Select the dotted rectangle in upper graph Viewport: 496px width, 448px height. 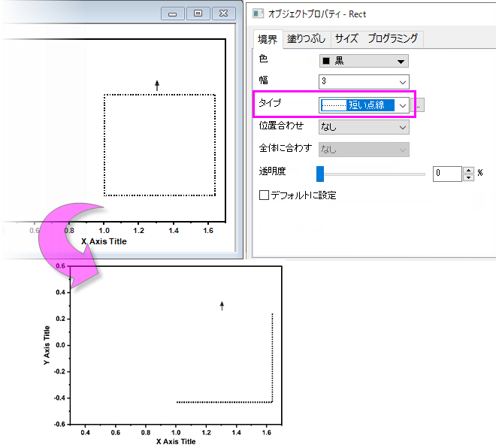click(160, 145)
